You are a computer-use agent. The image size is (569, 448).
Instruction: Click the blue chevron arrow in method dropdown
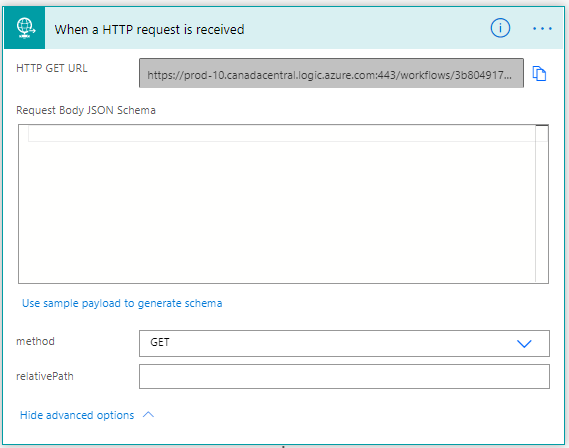click(524, 343)
